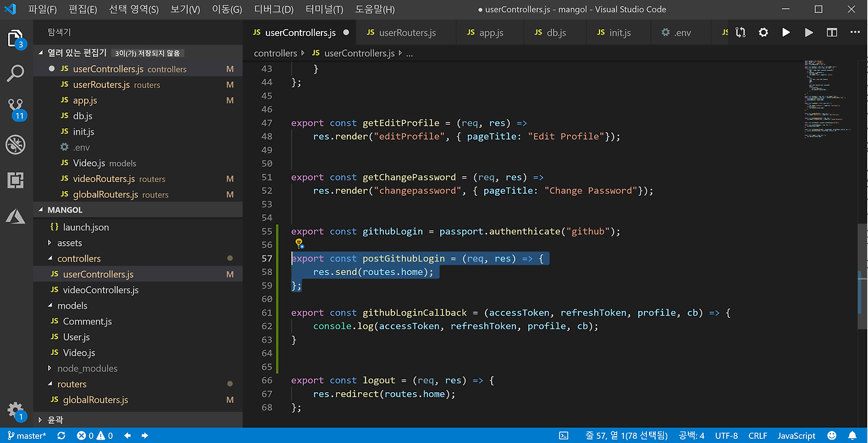The image size is (868, 443).
Task: Open the Manage gear icon in activity bar
Action: tap(16, 410)
